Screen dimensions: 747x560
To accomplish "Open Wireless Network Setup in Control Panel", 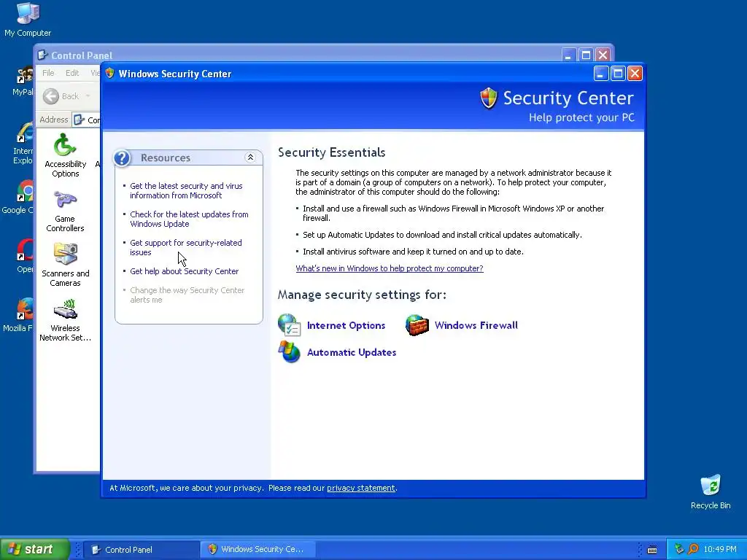I will pos(65,320).
